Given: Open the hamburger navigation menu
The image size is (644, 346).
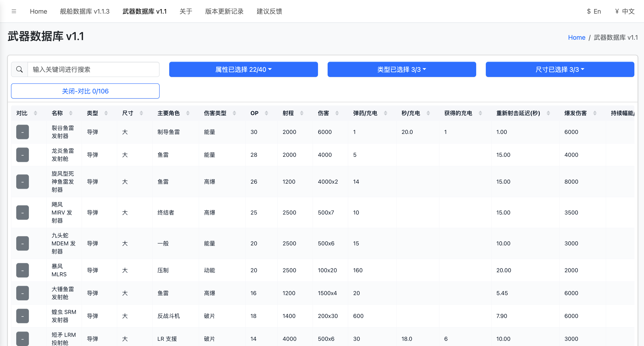Looking at the screenshot, I should tap(14, 11).
